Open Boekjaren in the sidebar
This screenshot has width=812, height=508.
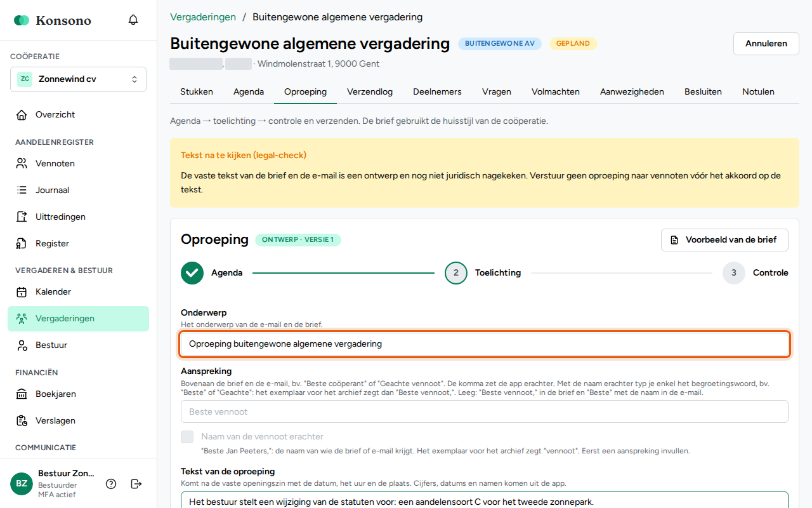pos(78,394)
